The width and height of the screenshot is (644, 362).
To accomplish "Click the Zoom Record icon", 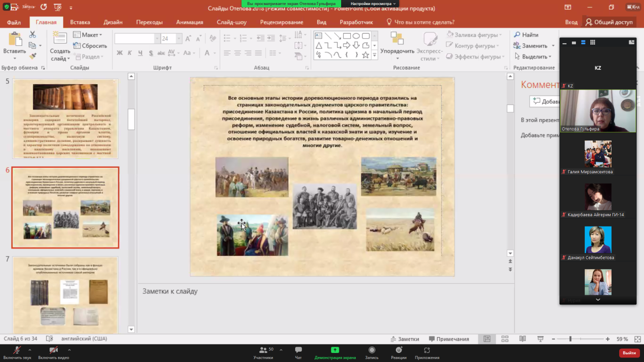I will tap(371, 351).
